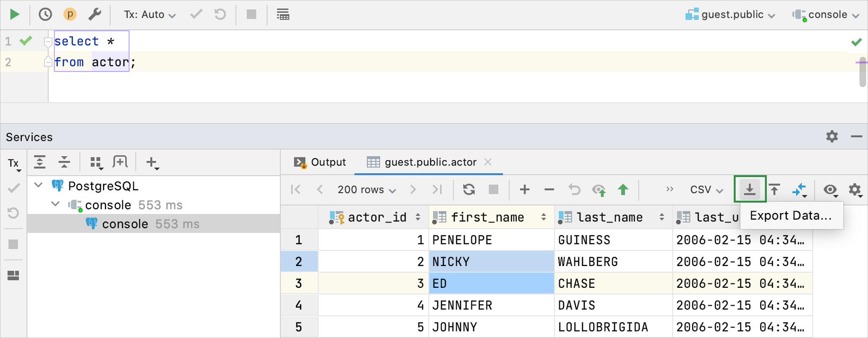The height and width of the screenshot is (338, 868).
Task: Open the 200 rows page size dropdown
Action: click(366, 190)
